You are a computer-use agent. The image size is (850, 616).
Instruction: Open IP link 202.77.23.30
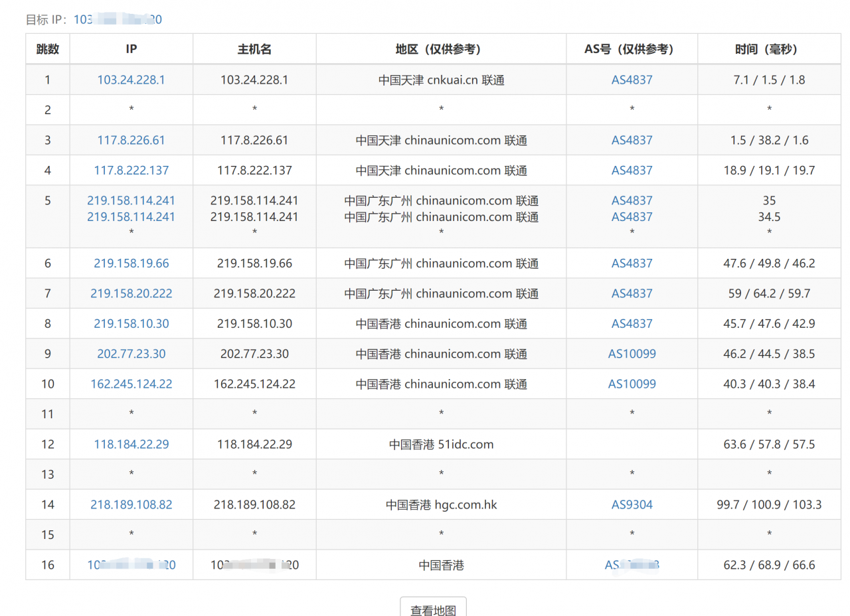tap(131, 354)
